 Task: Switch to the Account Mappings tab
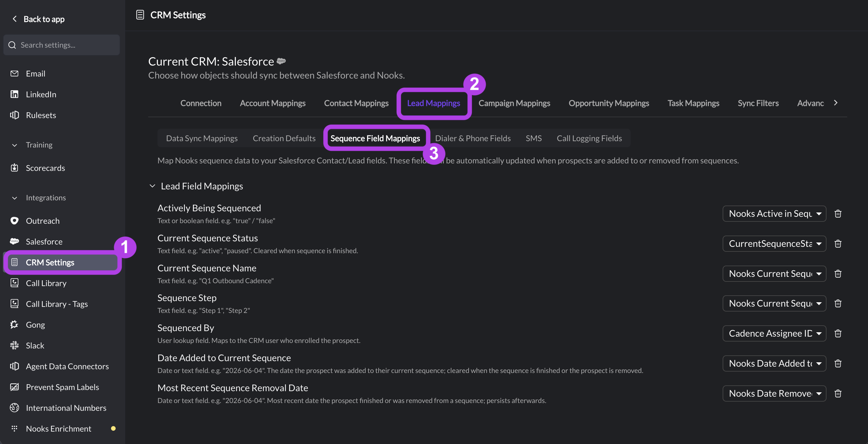tap(273, 103)
